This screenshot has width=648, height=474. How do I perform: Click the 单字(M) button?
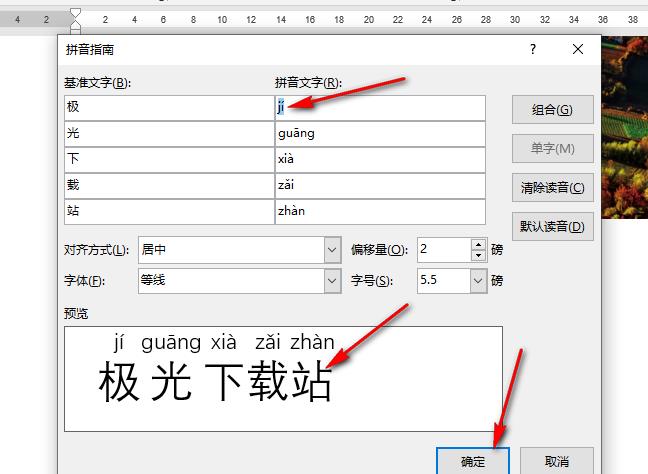(x=553, y=148)
